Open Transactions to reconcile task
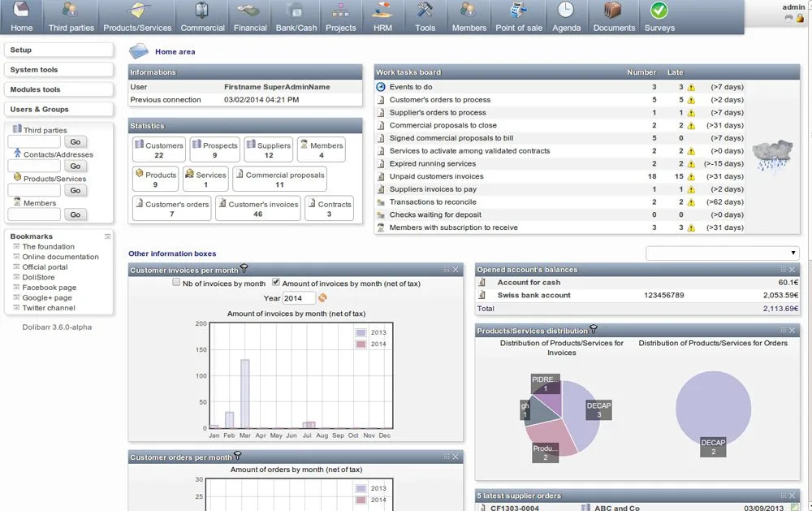812x511 pixels. pos(433,202)
